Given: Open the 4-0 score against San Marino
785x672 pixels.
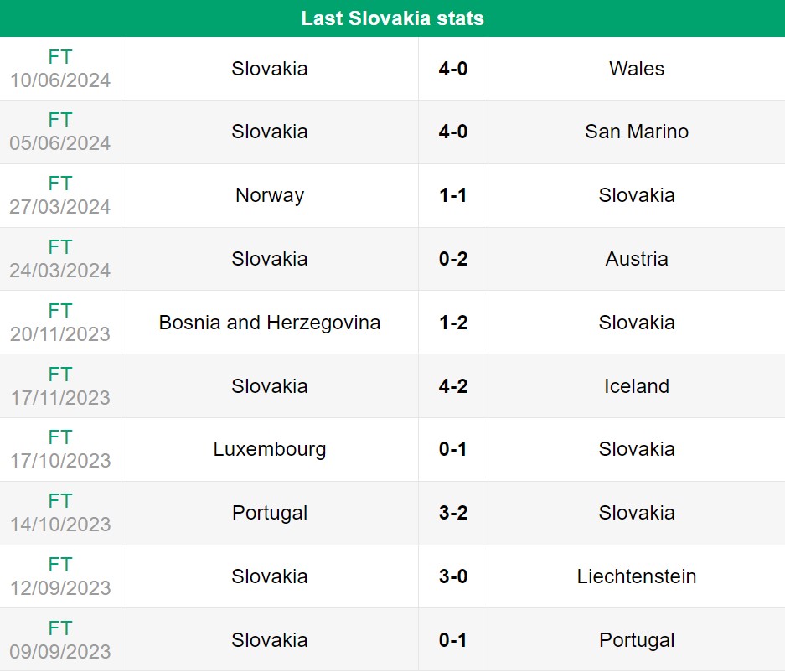Looking at the screenshot, I should point(453,132).
